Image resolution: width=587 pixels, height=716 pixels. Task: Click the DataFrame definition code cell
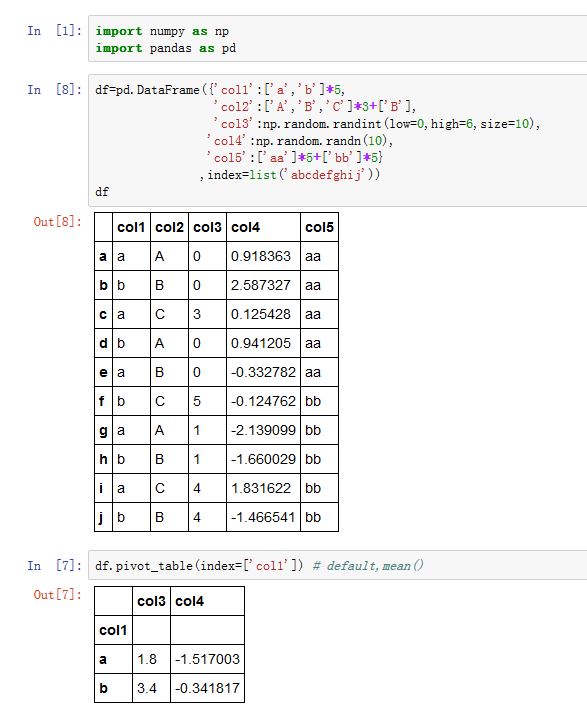click(337, 141)
